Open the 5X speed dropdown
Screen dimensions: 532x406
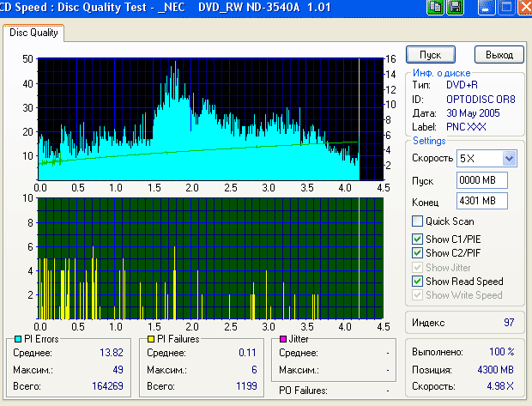[x=510, y=159]
